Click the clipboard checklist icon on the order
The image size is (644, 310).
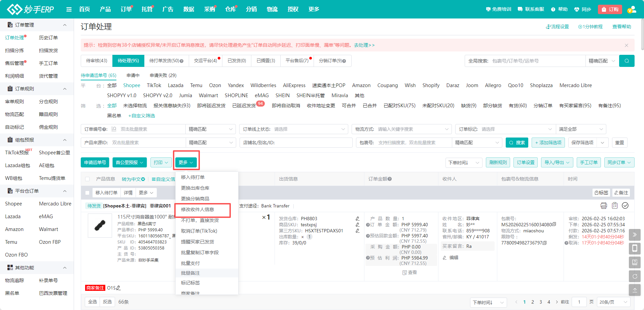615,206
